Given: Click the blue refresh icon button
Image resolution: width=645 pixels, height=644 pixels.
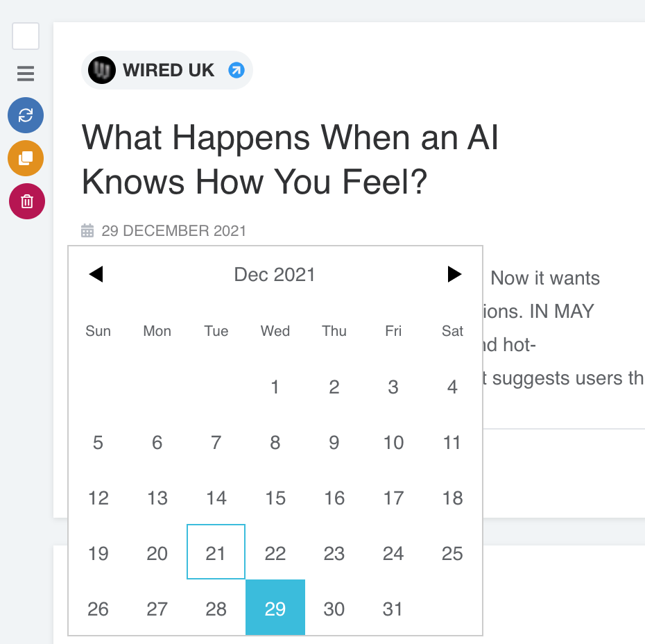Looking at the screenshot, I should [x=26, y=115].
